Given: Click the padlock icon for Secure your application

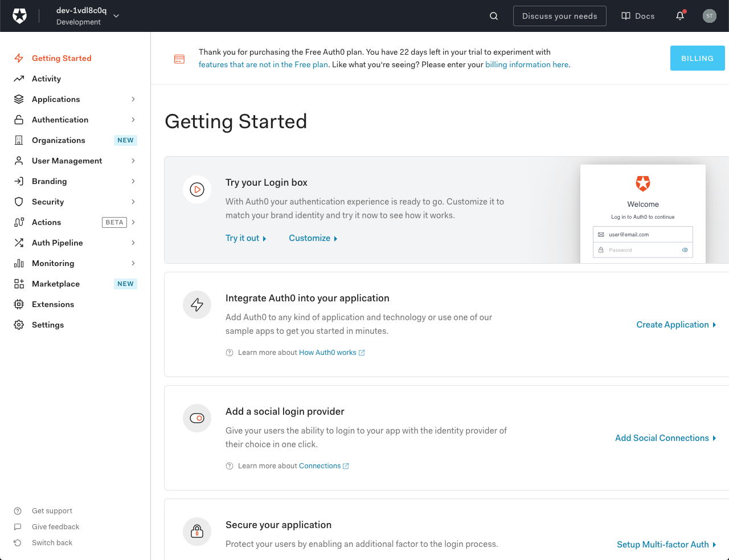Looking at the screenshot, I should point(196,532).
